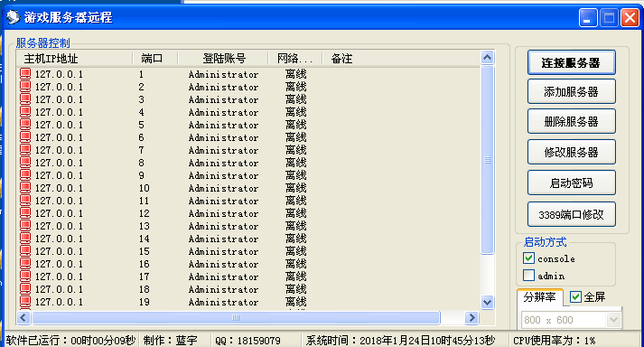Screen dimensions: 644x347
Task: Select the server icon for port 7
Action: tap(25, 150)
